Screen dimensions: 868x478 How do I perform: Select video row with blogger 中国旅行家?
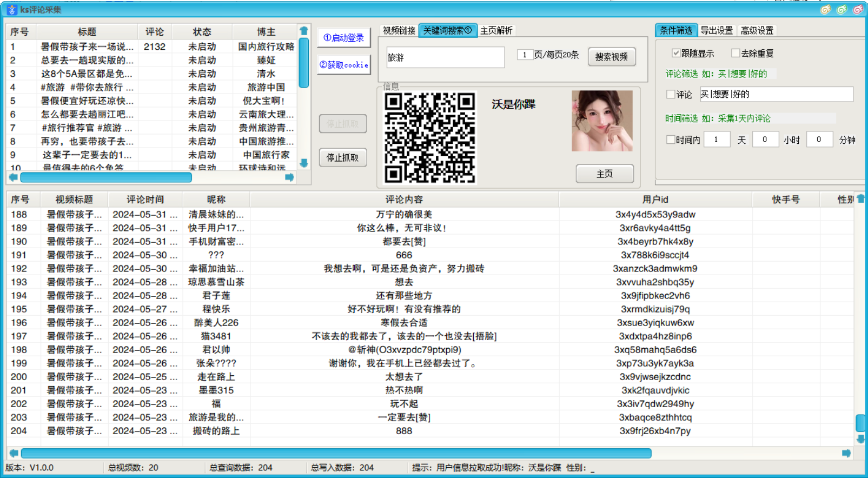pos(151,155)
